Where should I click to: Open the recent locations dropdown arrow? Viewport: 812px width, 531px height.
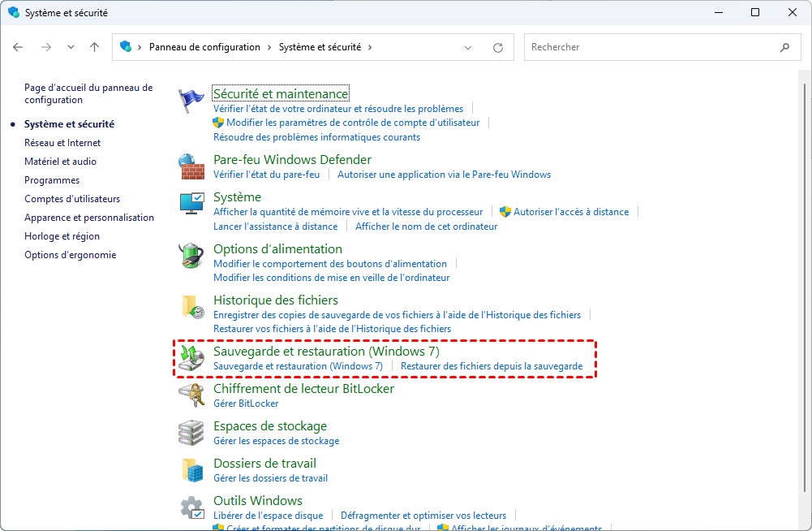[x=71, y=47]
